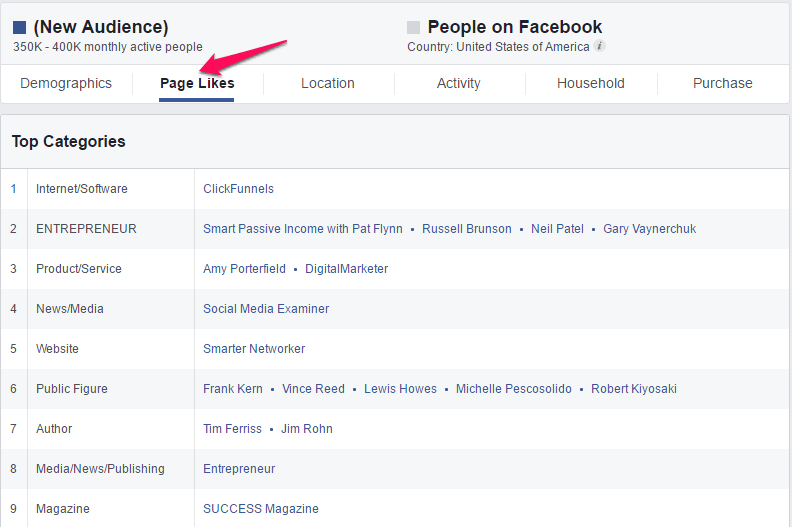
Task: Switch to the Location tab
Action: click(x=328, y=83)
